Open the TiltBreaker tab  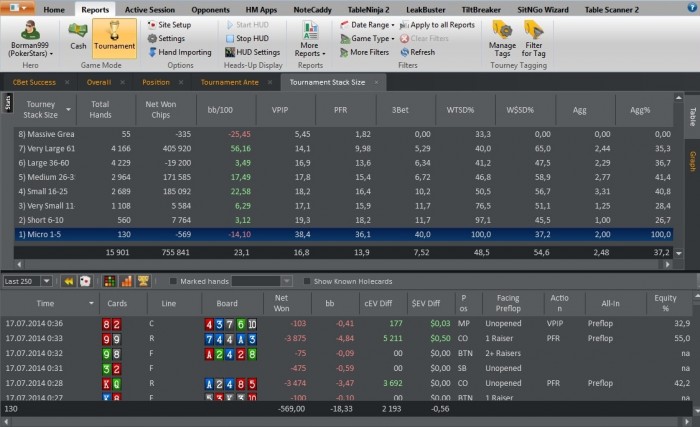coord(481,9)
